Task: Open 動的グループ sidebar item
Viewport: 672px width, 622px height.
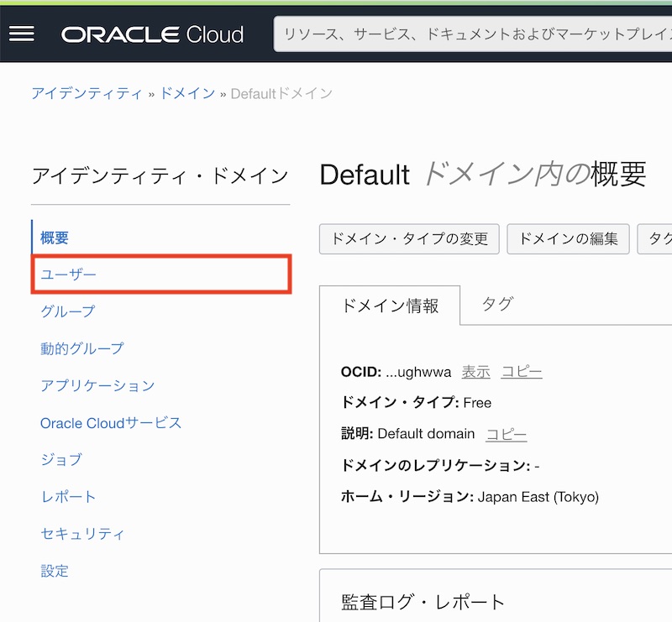Action: click(81, 348)
